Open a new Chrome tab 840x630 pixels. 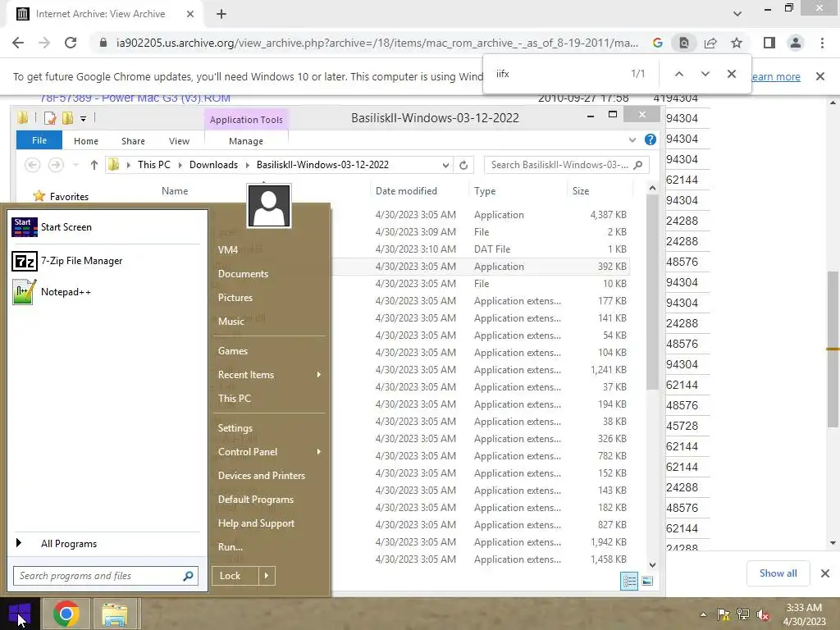pos(221,14)
